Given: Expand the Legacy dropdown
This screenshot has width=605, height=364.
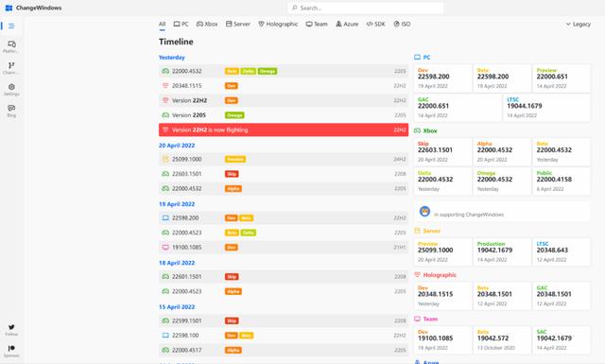Looking at the screenshot, I should click(578, 24).
